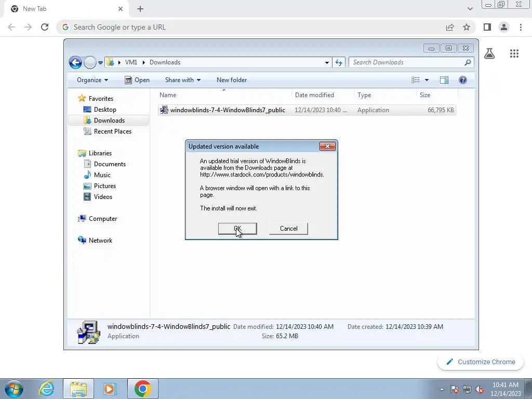This screenshot has height=399, width=532.
Task: Show the preview pane
Action: coord(444,80)
